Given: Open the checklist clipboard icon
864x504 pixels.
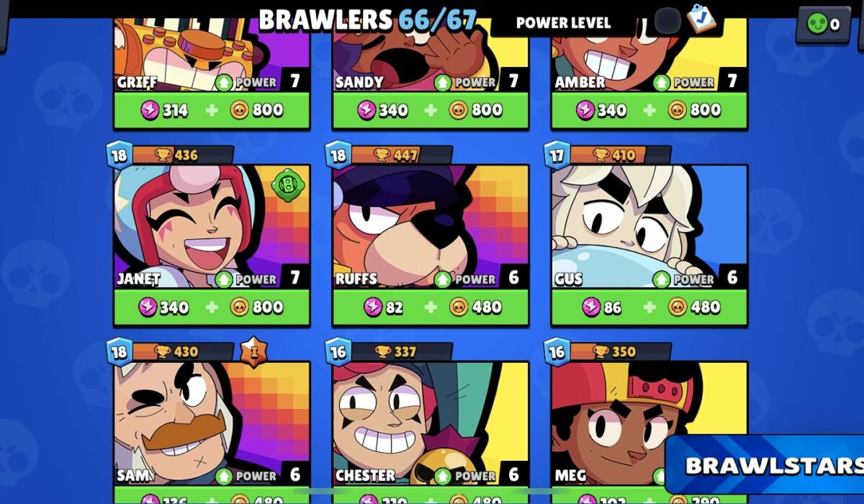Looking at the screenshot, I should pyautogui.click(x=701, y=18).
